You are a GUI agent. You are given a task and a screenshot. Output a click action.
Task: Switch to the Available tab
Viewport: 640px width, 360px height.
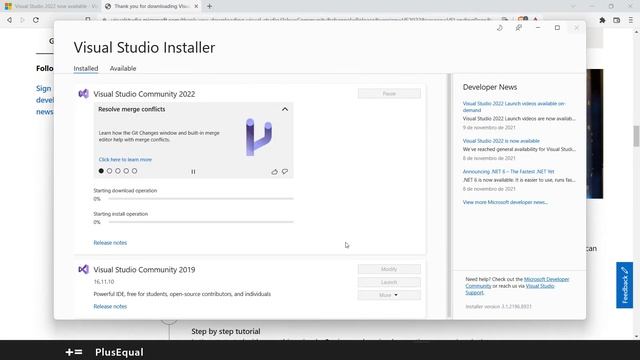point(123,68)
